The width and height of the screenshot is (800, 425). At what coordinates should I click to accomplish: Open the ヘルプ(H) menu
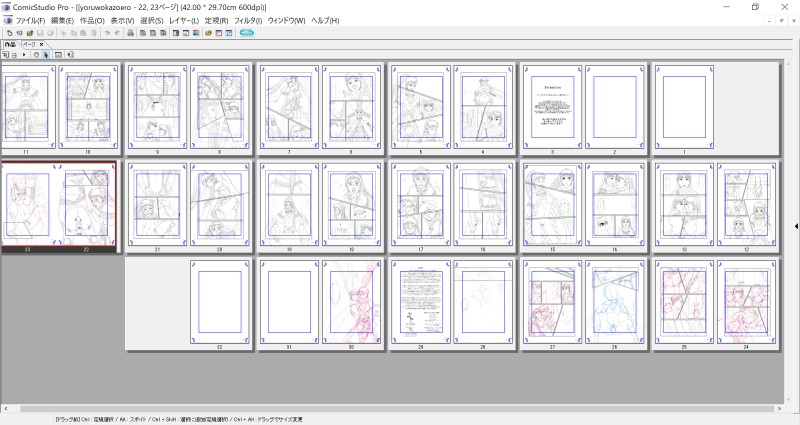[x=325, y=20]
